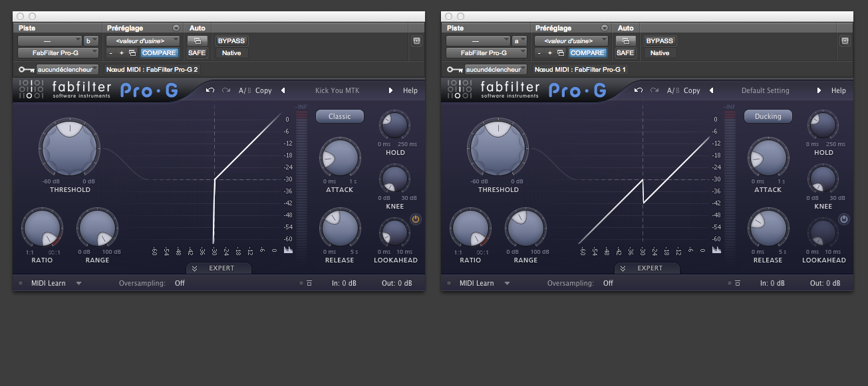Open Default Setting preset menu

[x=766, y=90]
